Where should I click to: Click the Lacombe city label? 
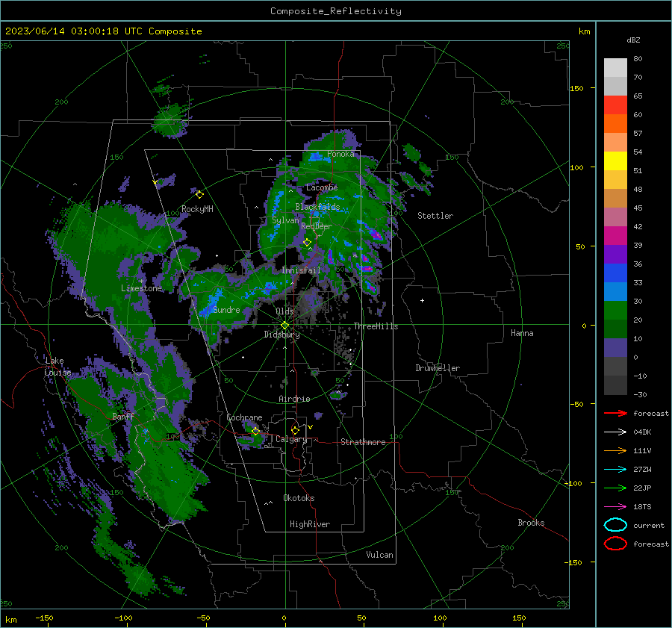click(322, 187)
